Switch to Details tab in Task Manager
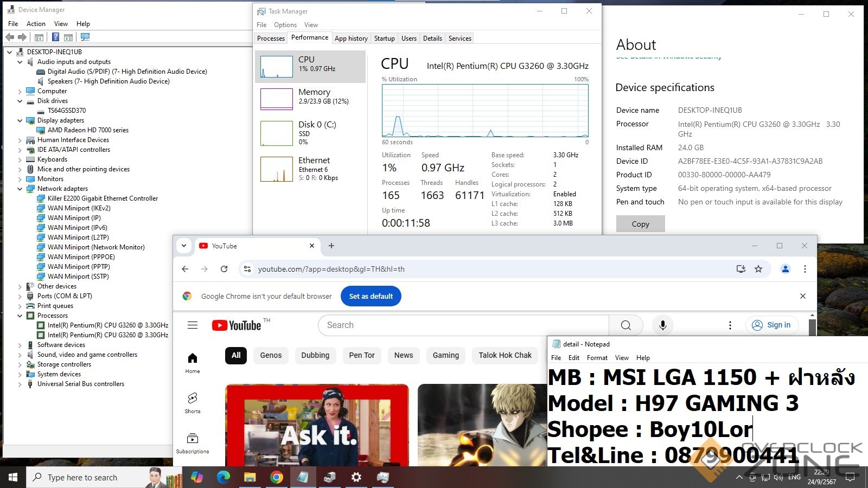This screenshot has height=488, width=868. 432,38
